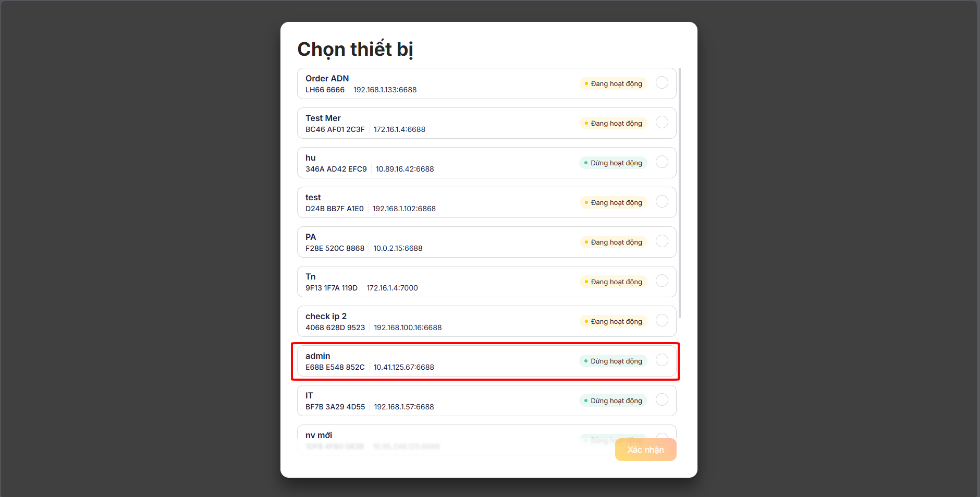Select radio button for device D24B BB7F A1E0
Screen dimensions: 980x497
tap(661, 202)
